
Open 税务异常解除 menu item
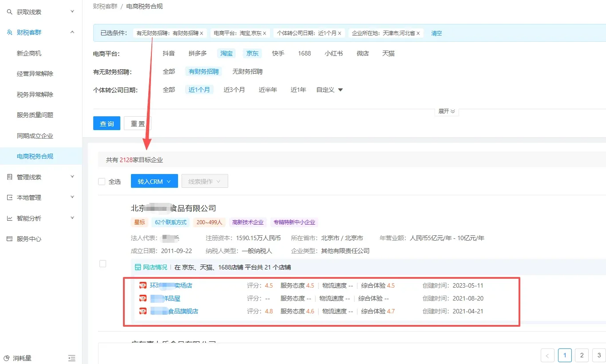click(35, 95)
